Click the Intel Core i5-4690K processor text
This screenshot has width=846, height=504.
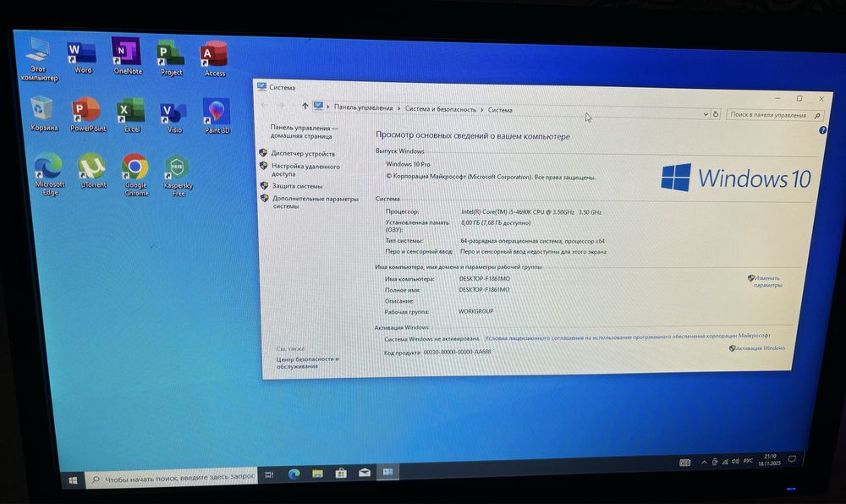531,212
